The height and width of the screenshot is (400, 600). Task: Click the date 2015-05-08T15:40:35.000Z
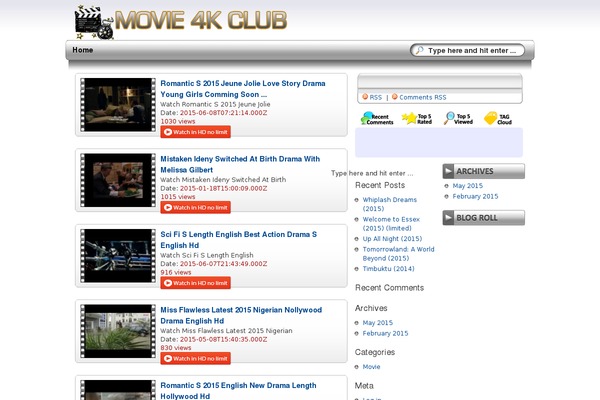click(223, 339)
